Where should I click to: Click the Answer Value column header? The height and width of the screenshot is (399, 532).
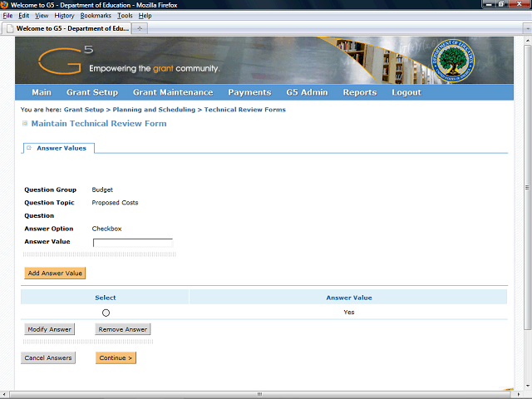[349, 298]
